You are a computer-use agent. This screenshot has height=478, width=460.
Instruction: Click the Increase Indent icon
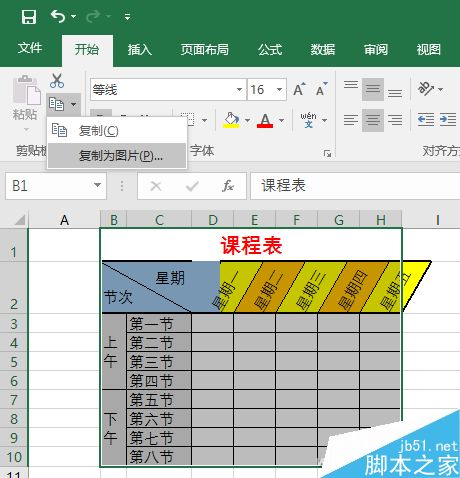(448, 119)
